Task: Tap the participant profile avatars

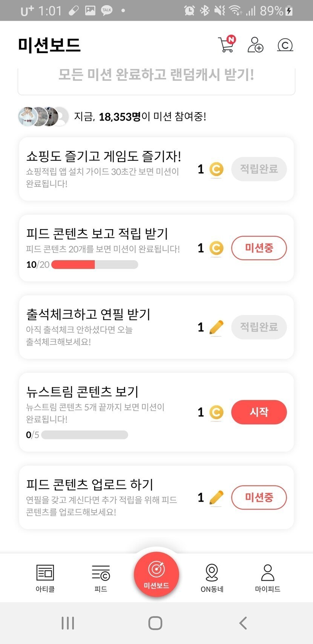Action: click(x=43, y=116)
